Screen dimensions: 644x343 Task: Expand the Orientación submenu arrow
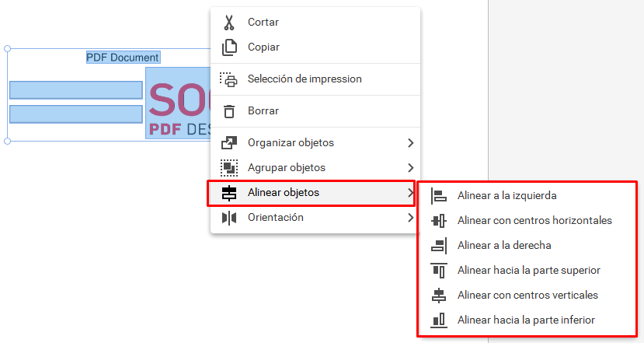click(x=410, y=218)
